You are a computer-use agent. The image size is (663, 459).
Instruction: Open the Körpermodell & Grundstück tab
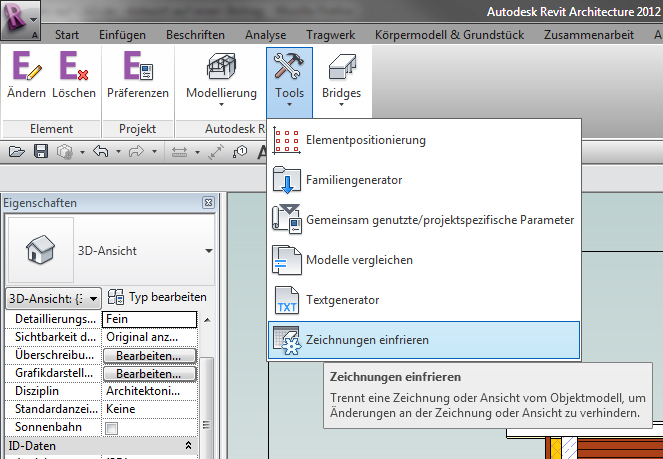(x=449, y=35)
